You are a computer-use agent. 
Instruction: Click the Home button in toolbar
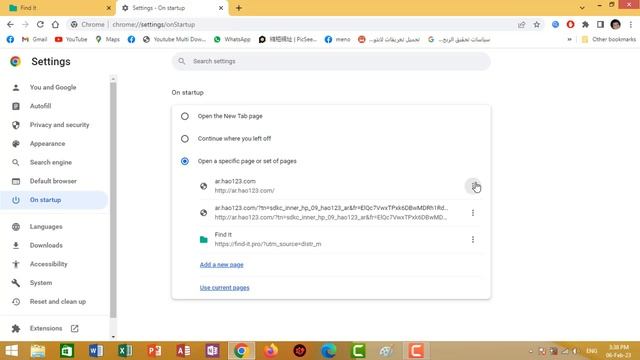pyautogui.click(x=55, y=24)
